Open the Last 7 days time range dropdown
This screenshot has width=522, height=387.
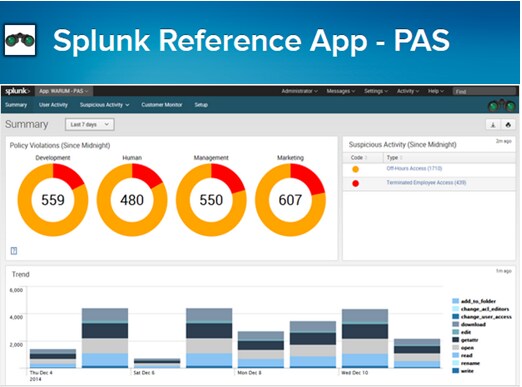(90, 124)
